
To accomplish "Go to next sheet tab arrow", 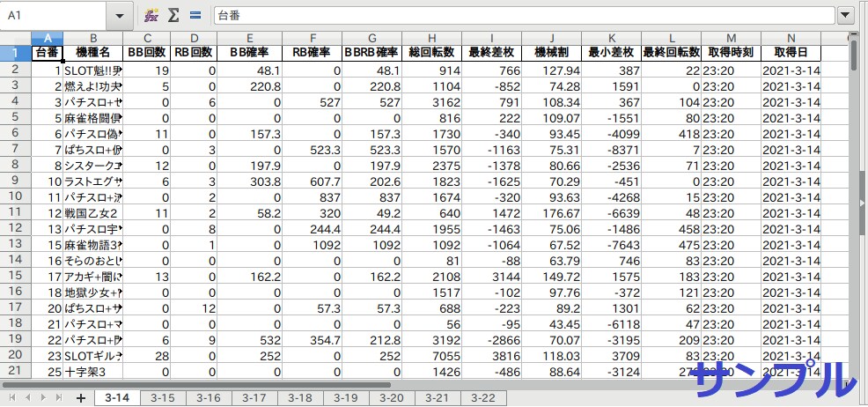I will pyautogui.click(x=43, y=397).
